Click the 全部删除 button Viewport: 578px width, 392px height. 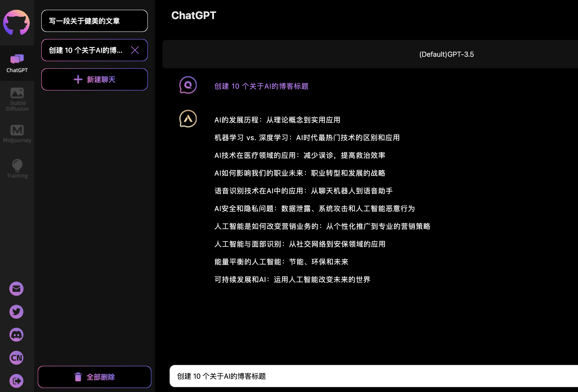click(94, 377)
